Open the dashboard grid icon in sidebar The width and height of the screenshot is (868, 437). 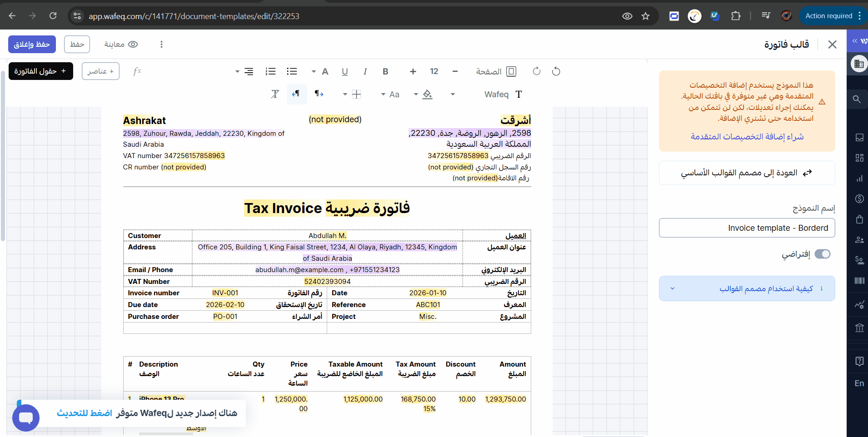tap(859, 158)
